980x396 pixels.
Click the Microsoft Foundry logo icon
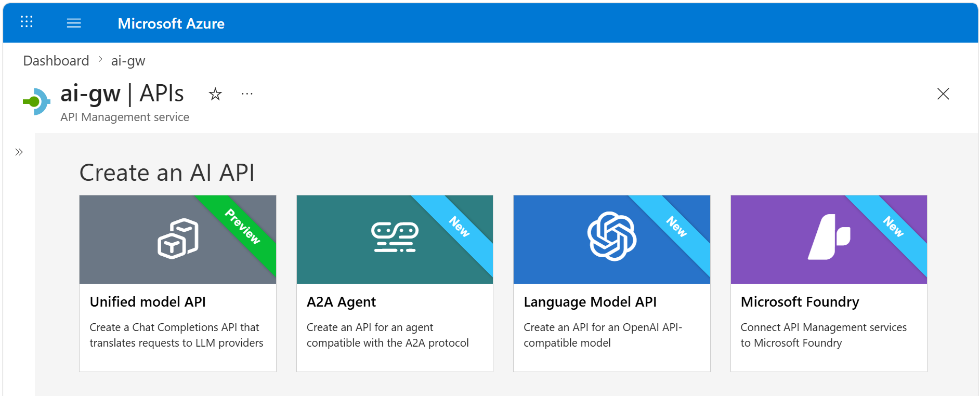click(x=829, y=237)
